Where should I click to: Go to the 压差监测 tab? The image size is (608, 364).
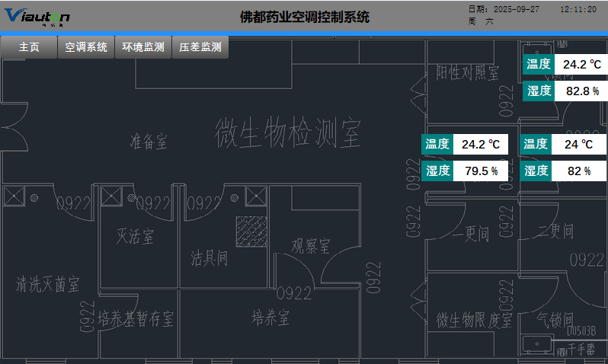[200, 47]
